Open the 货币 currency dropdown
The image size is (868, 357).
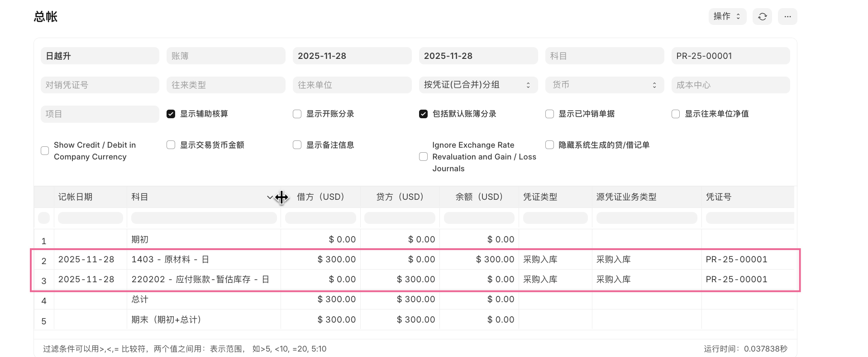pyautogui.click(x=604, y=85)
